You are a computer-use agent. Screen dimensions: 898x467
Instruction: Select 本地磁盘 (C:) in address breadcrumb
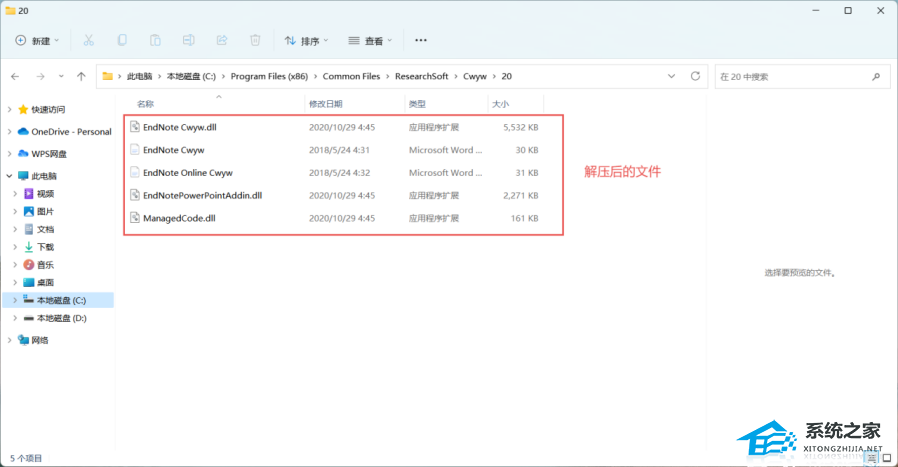(x=191, y=76)
